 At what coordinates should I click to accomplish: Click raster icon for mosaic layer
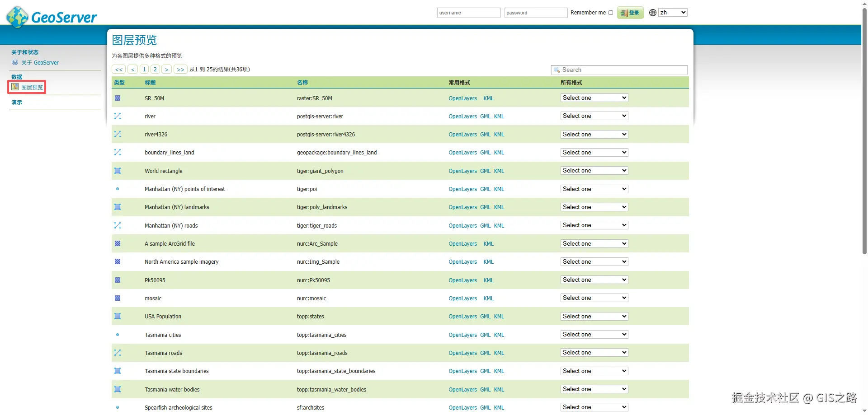tap(118, 298)
